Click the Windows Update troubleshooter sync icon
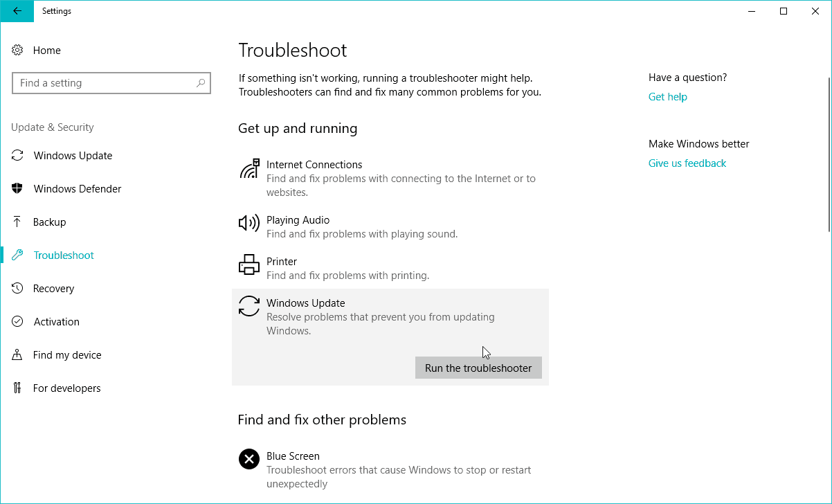The image size is (832, 504). pyautogui.click(x=249, y=306)
